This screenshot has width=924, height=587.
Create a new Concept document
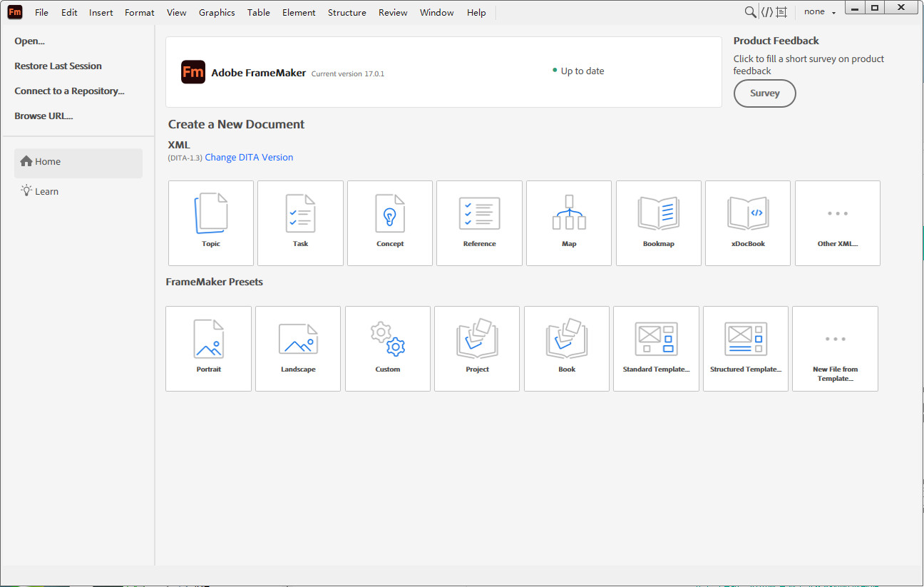coord(390,223)
